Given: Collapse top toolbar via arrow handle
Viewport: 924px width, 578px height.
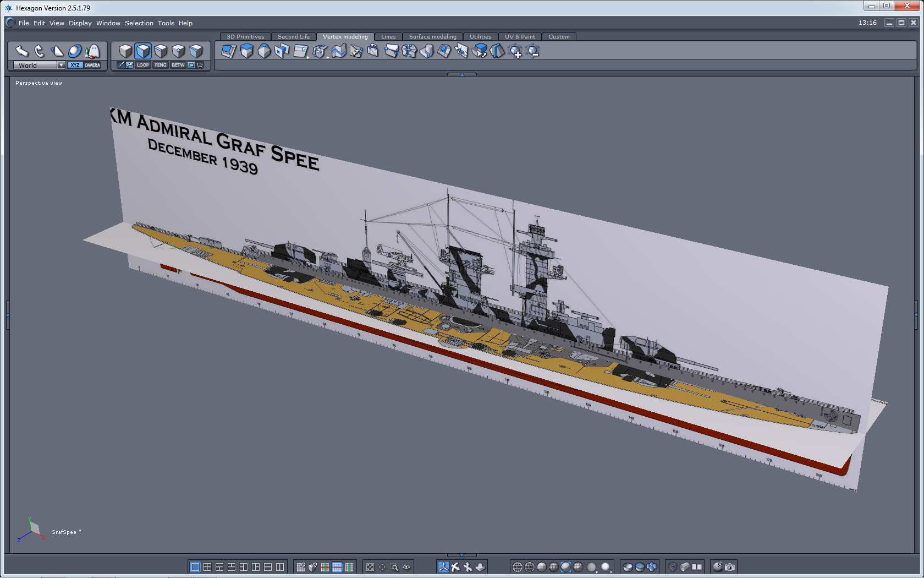Looking at the screenshot, I should 461,74.
